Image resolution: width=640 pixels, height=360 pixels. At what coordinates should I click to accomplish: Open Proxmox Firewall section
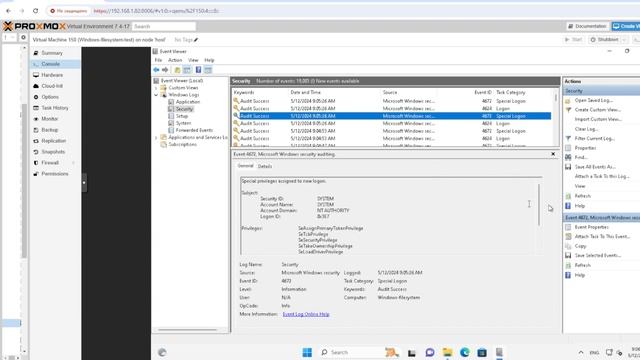50,163
